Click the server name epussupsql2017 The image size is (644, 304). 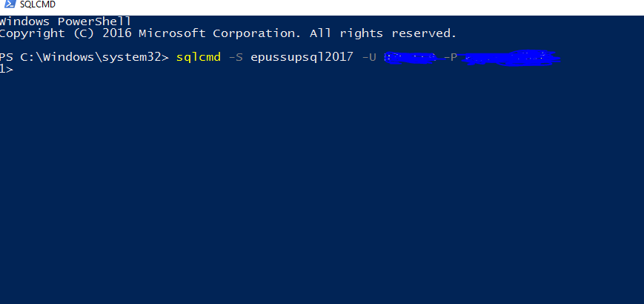pyautogui.click(x=302, y=58)
